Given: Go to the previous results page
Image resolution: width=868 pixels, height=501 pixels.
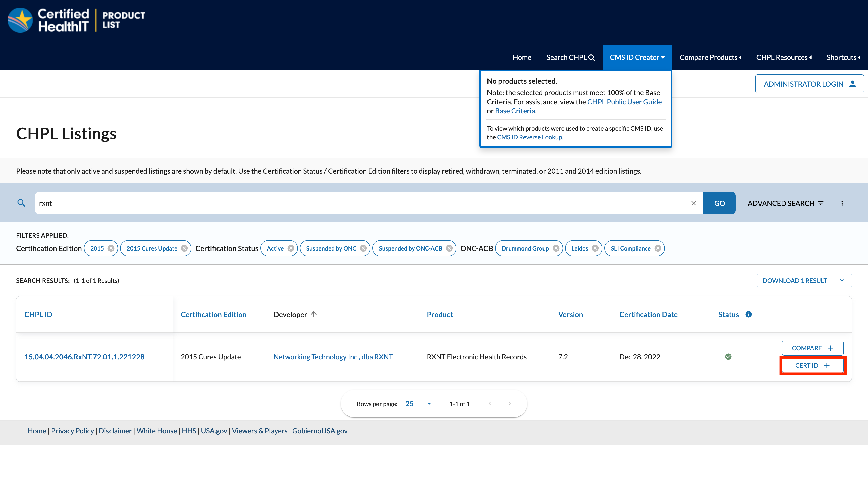Looking at the screenshot, I should (x=490, y=404).
